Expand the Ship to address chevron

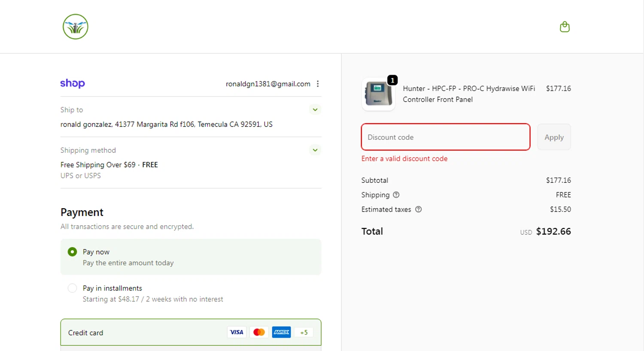(x=315, y=109)
